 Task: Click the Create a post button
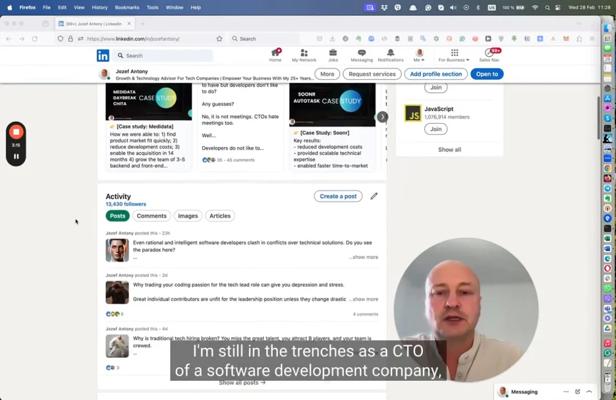click(338, 196)
